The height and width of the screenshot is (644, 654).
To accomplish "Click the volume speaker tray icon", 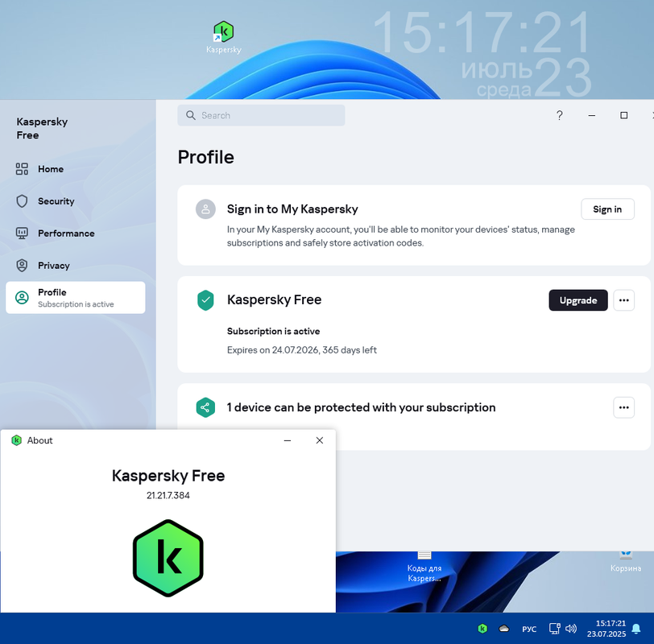I will [x=571, y=628].
